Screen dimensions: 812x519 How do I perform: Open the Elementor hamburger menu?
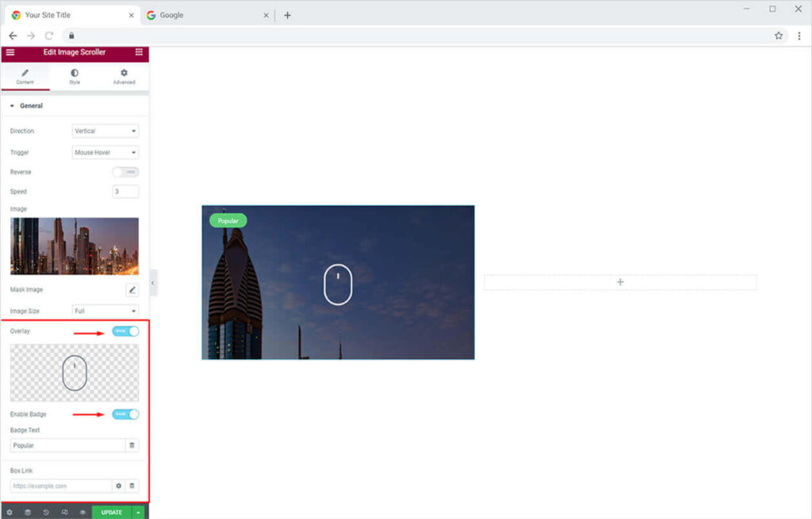(x=10, y=52)
